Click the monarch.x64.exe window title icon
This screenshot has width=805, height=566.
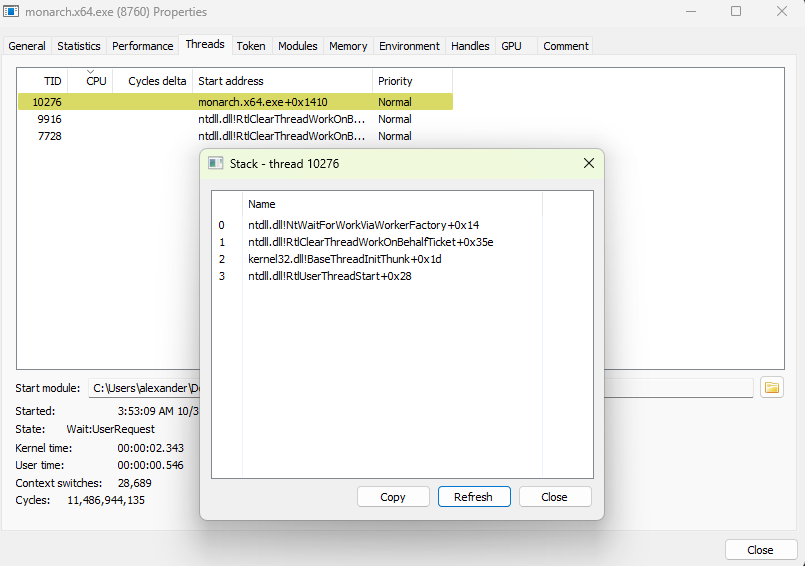pyautogui.click(x=11, y=12)
